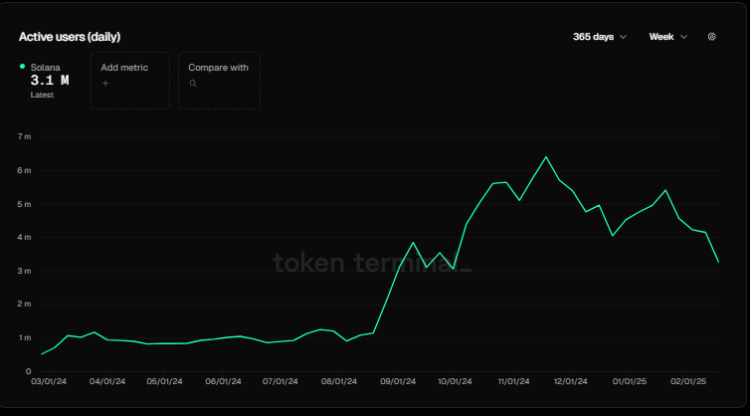Click the Add metric box
Screen dimensions: 750x416
click(130, 80)
